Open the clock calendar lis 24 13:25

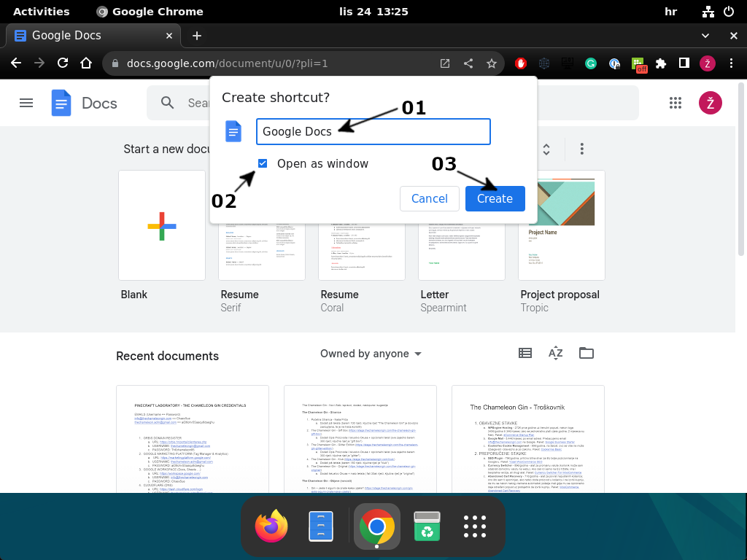pyautogui.click(x=373, y=12)
